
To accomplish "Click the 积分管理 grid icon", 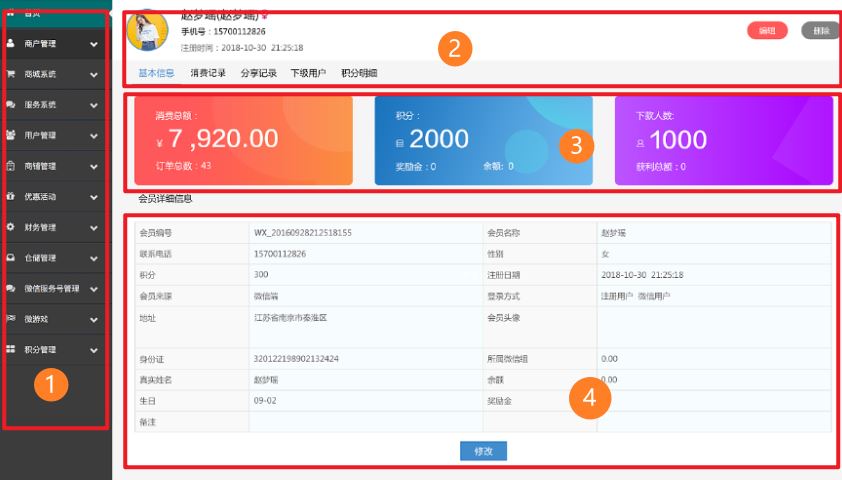I will tap(11, 349).
